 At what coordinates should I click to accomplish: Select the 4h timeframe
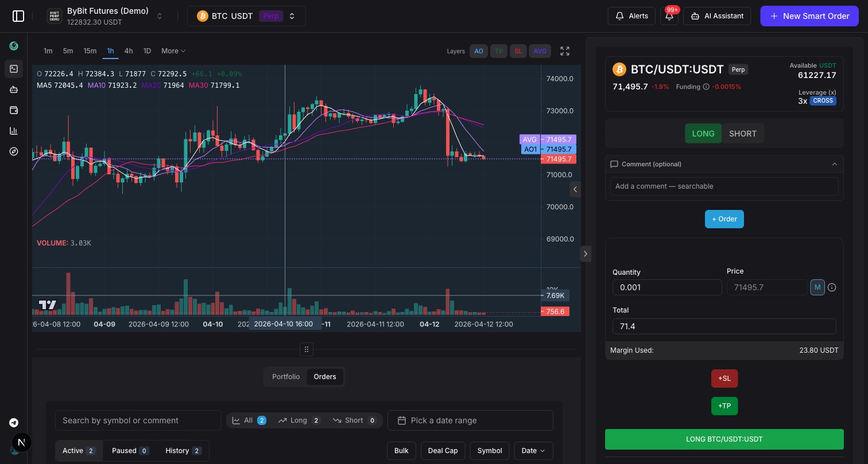click(129, 51)
